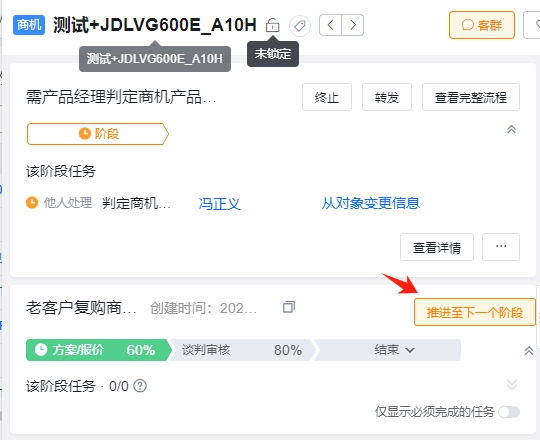Viewport: 540px width, 440px height.
Task: Click the unlocked padlock icon
Action: (272, 25)
